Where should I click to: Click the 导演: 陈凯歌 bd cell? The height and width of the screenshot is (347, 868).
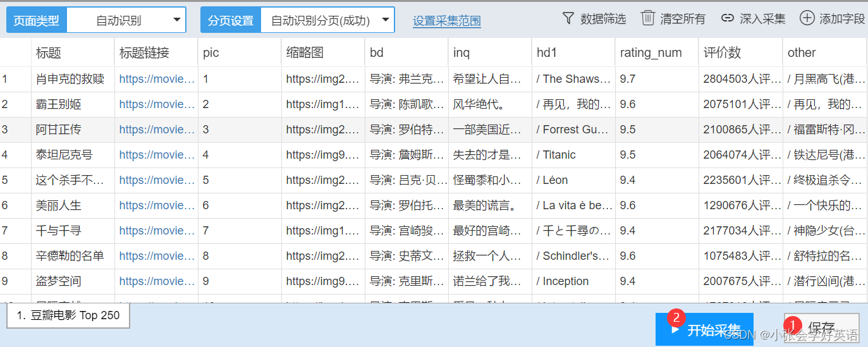click(x=406, y=104)
